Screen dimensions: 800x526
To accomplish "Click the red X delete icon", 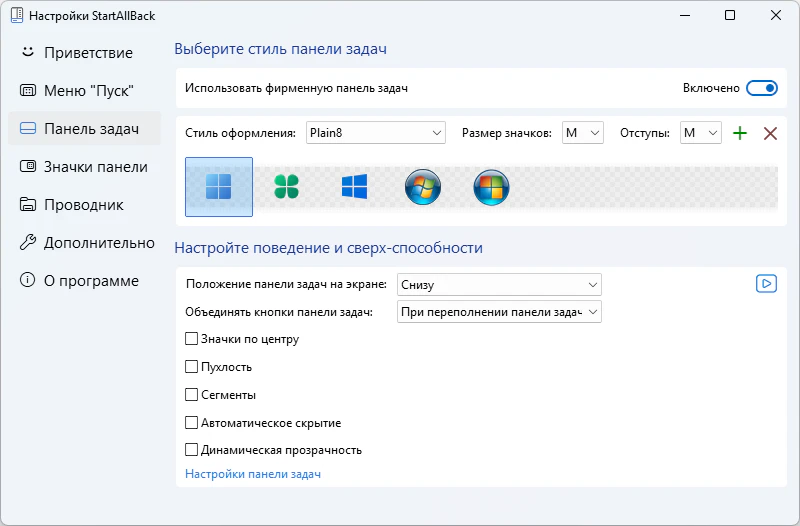I will pos(770,133).
